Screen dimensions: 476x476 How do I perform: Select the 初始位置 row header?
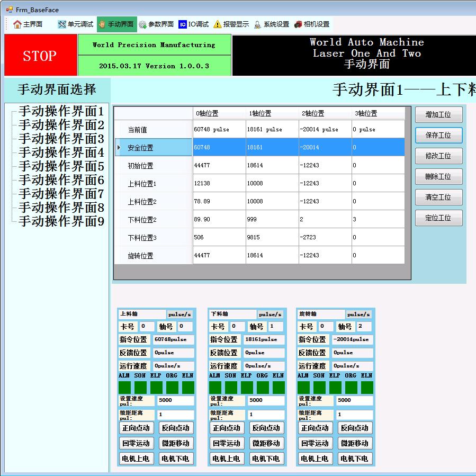[x=154, y=165]
